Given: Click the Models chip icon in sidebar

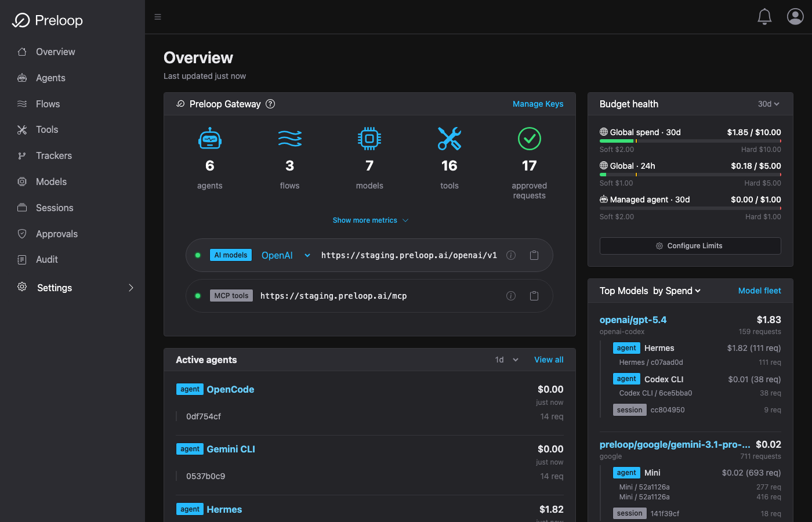Looking at the screenshot, I should coord(22,182).
